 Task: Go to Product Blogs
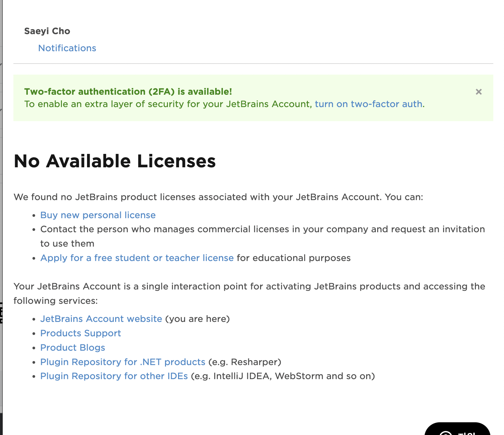tap(73, 348)
